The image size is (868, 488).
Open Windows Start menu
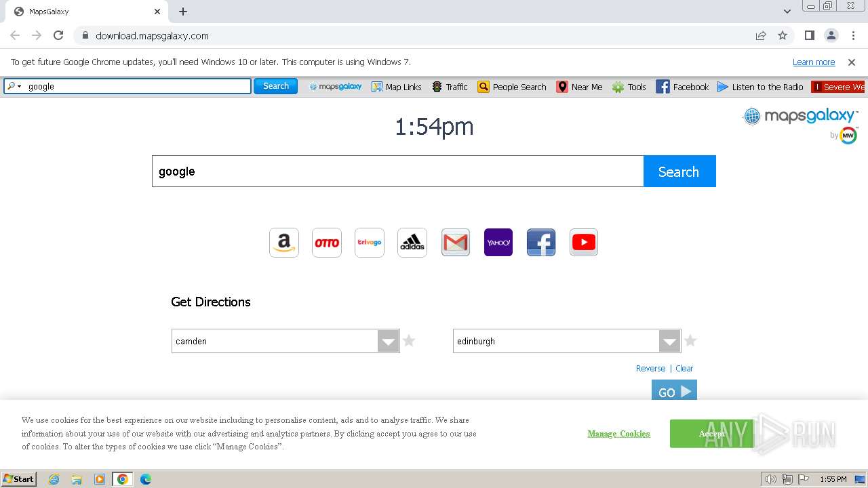19,479
